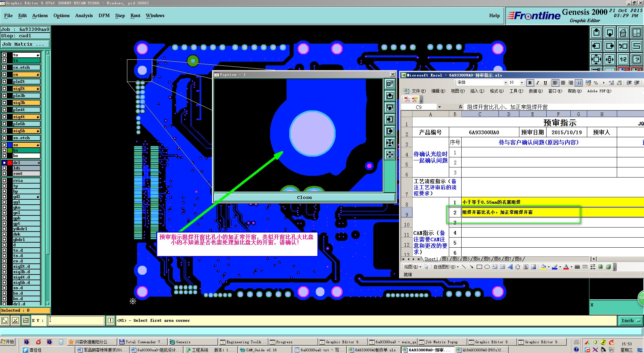Toggle display checkbox for layer 'drl'
644x353 pixels.
4,163
